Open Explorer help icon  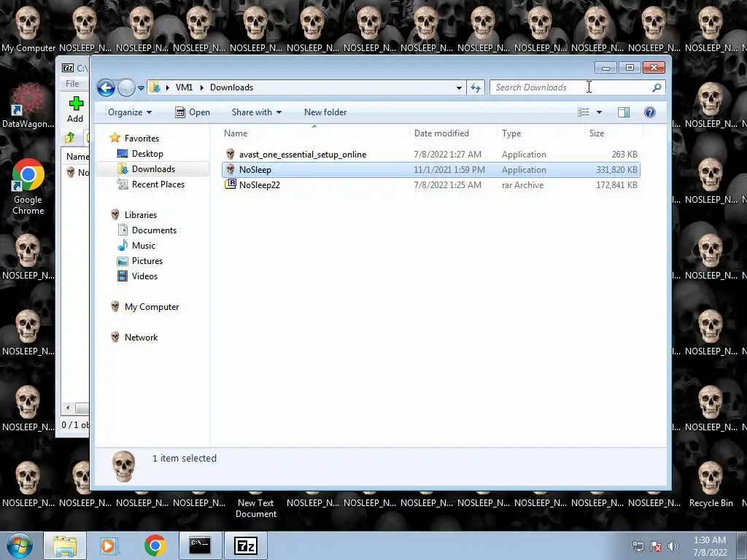pyautogui.click(x=650, y=112)
